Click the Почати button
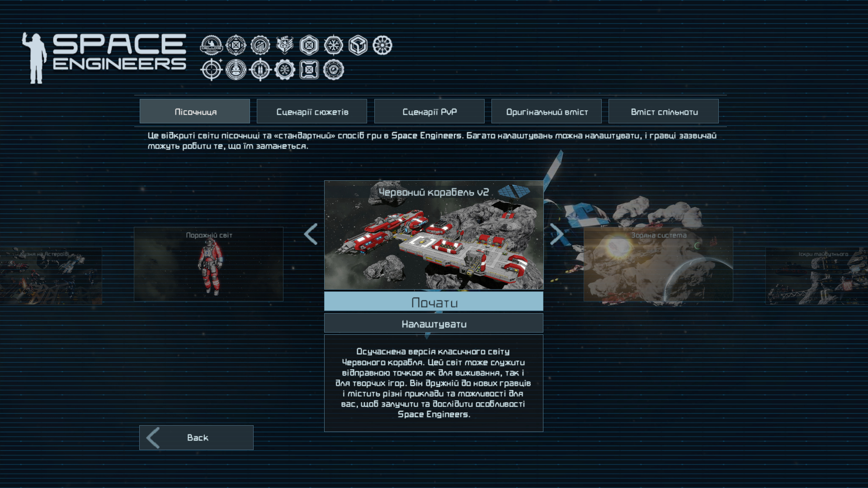Image resolution: width=868 pixels, height=488 pixels. coord(434,301)
